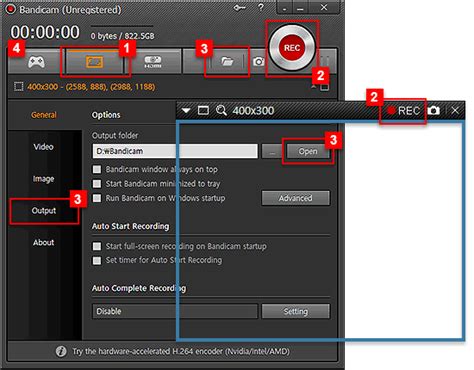
Task: Open the output folder icon in toolbar
Action: (227, 61)
